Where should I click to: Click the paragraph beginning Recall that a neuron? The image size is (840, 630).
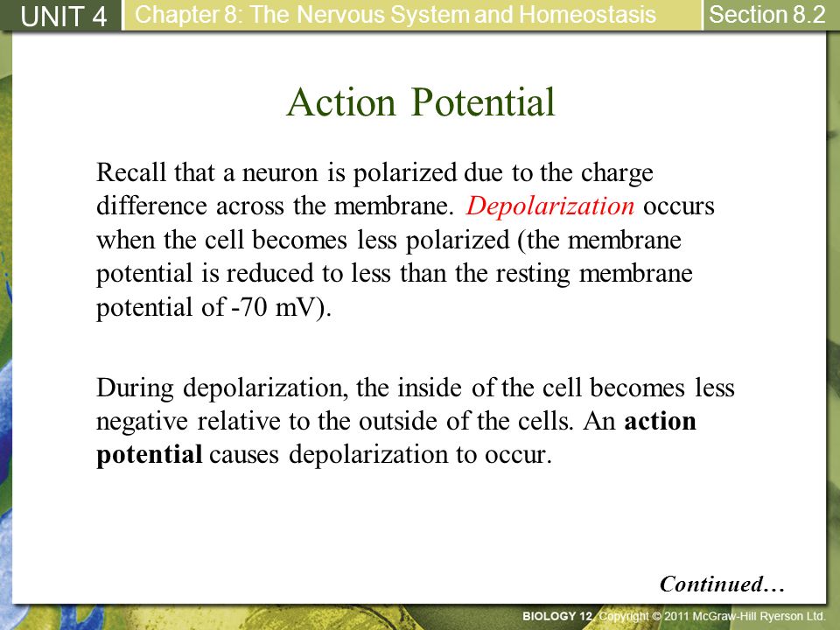pyautogui.click(x=405, y=240)
